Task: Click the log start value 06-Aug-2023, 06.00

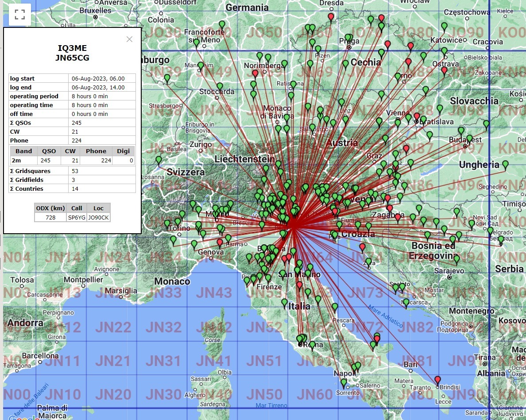Action: point(98,78)
